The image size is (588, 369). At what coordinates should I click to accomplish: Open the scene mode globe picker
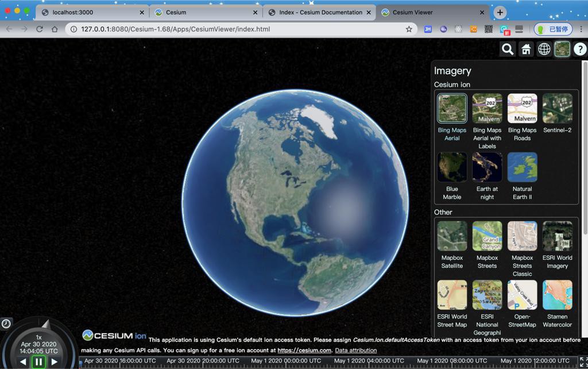coord(544,49)
